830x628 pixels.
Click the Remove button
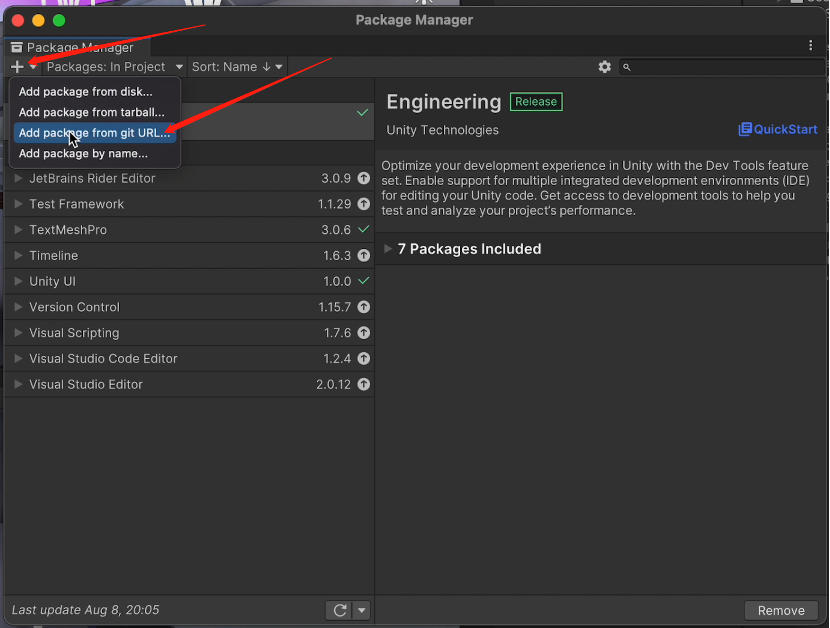(x=781, y=610)
